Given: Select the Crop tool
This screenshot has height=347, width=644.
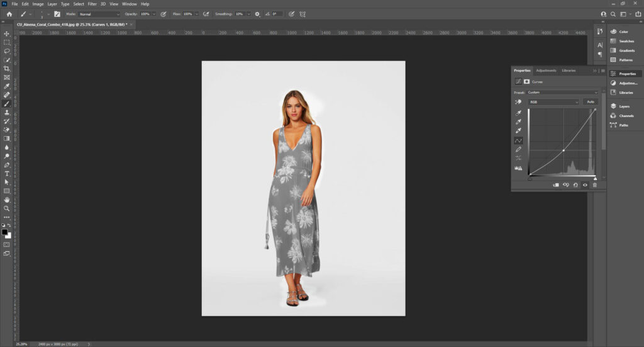Looking at the screenshot, I should (x=6, y=69).
